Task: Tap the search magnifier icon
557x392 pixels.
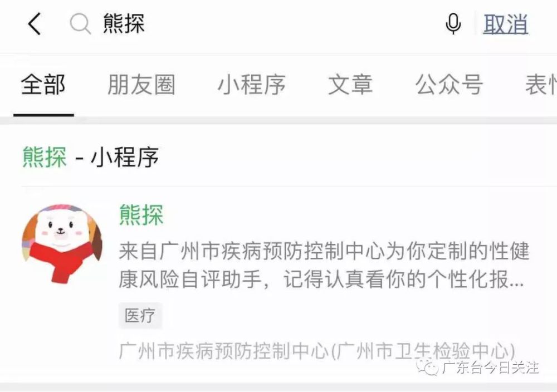Action: [x=80, y=24]
